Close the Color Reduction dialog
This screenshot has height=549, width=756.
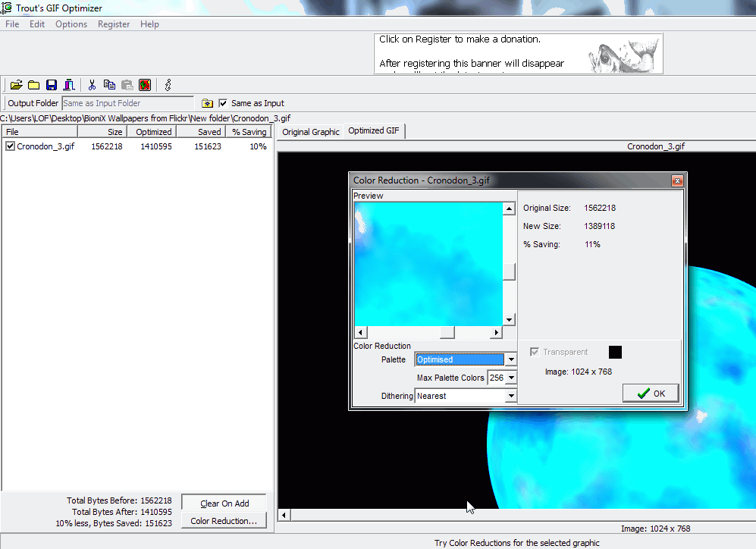tap(677, 180)
